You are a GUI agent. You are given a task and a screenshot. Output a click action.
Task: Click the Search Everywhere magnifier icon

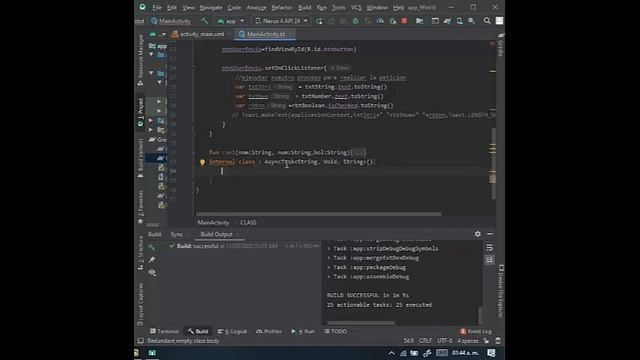tap(487, 21)
